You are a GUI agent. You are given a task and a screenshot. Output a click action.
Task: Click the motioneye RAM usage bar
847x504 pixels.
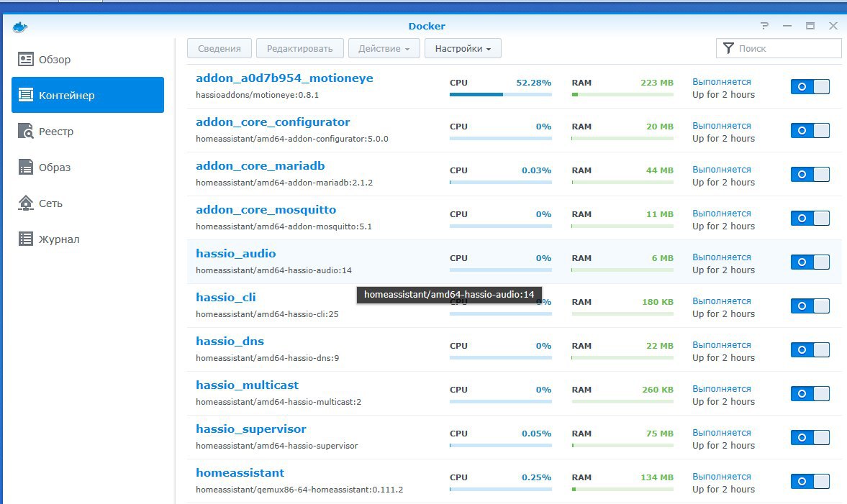622,94
